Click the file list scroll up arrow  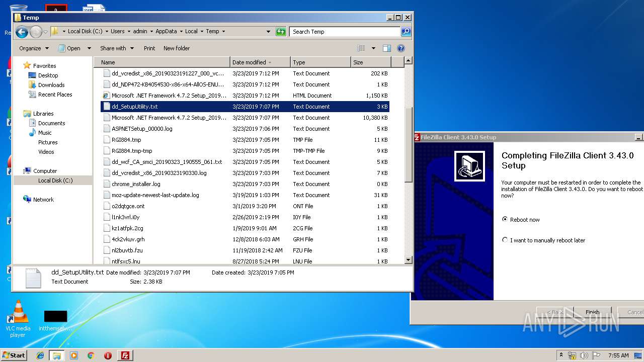[x=408, y=61]
